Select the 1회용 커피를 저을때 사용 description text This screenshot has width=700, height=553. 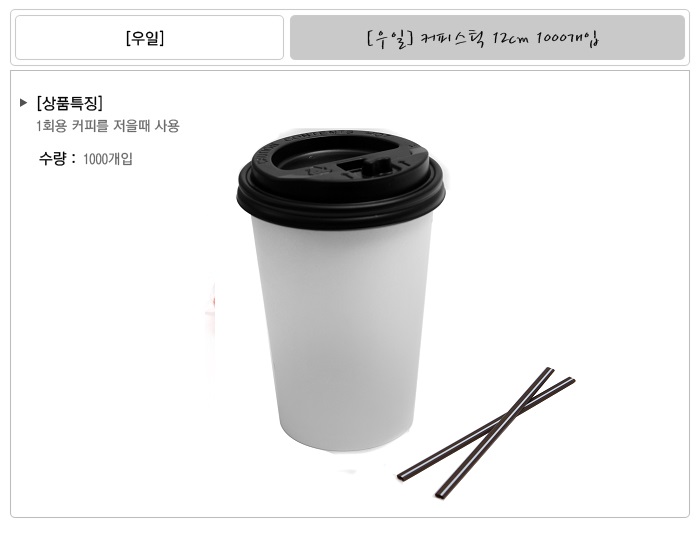click(108, 126)
